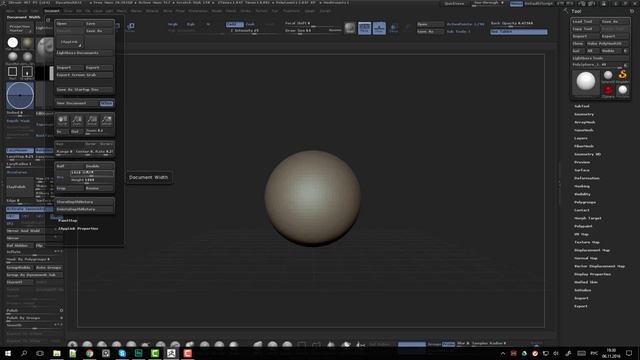
Task: Toggle Zadd mode in the top shelf
Action: coord(234,24)
